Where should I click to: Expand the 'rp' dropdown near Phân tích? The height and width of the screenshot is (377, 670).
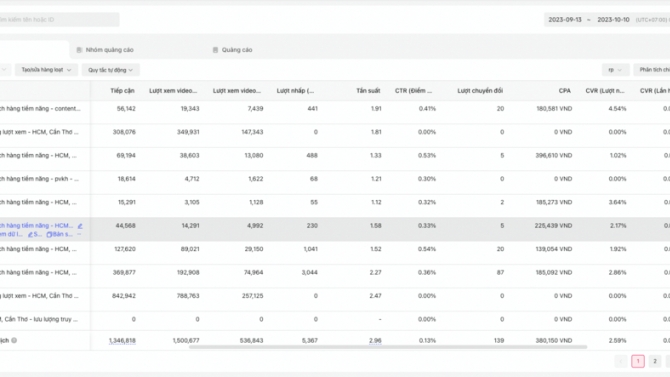click(x=615, y=70)
